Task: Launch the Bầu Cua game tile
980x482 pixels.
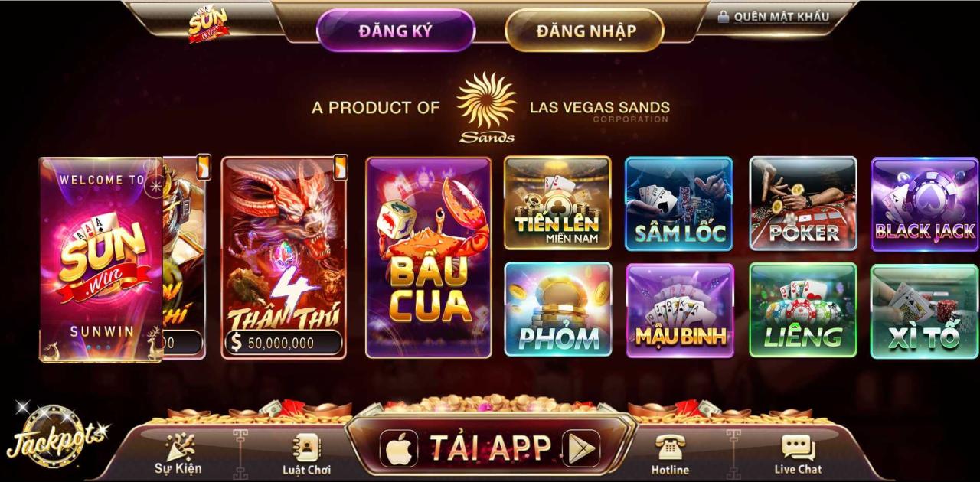Action: click(429, 258)
